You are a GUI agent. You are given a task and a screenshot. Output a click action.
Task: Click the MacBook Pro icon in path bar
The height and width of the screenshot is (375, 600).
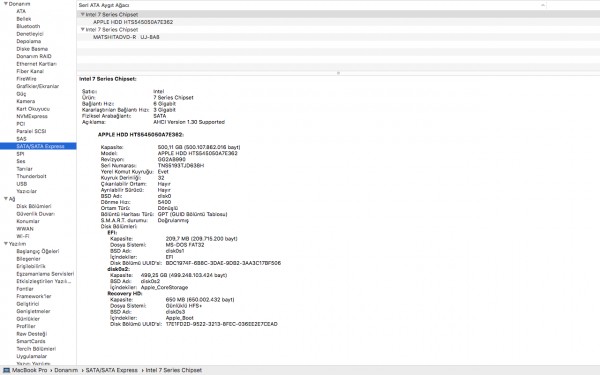[x=7, y=370]
